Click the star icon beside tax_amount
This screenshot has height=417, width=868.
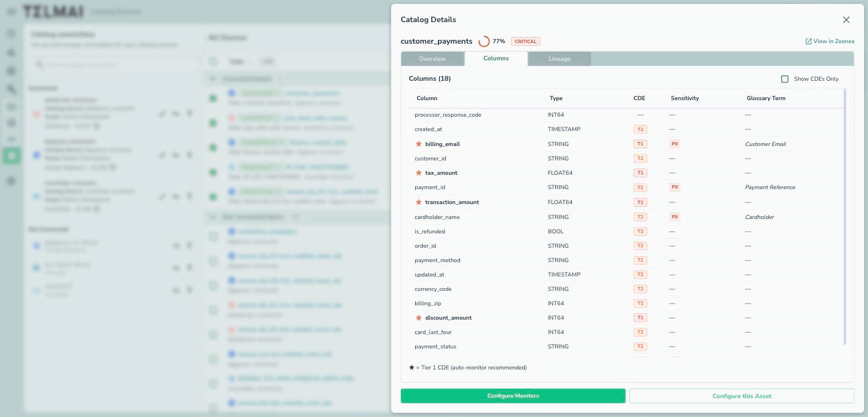[418, 173]
